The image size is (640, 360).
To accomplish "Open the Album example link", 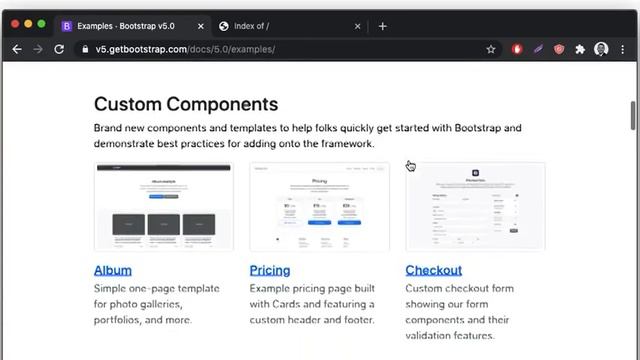I will [x=113, y=270].
